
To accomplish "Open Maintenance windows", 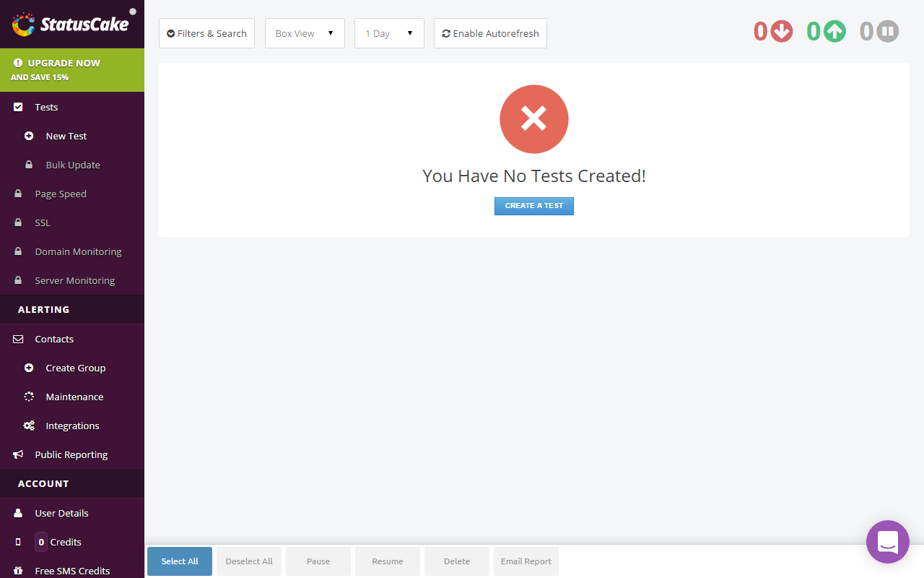I will (x=72, y=397).
